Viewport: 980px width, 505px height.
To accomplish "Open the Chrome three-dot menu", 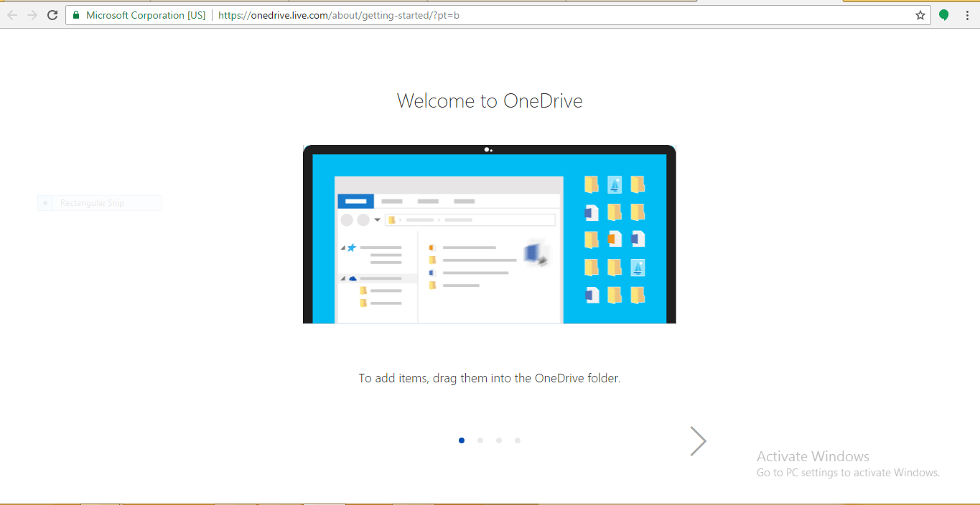I will 967,15.
